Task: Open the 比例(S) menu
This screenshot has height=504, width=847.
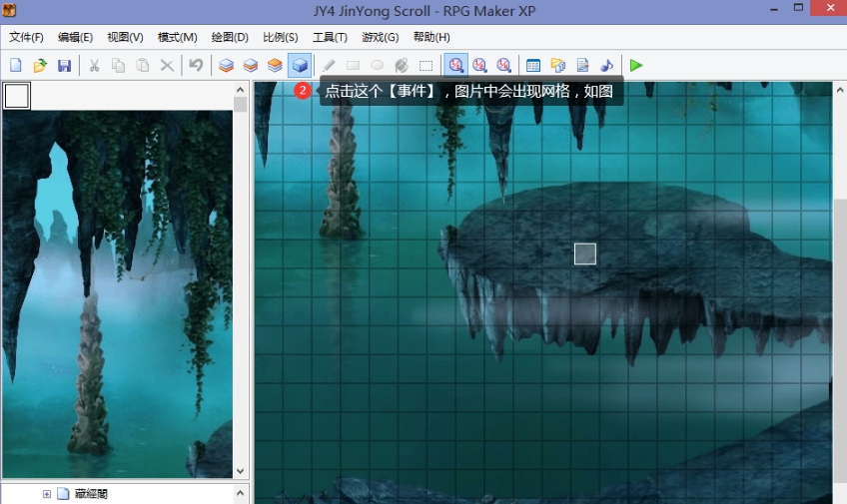Action: click(x=280, y=37)
